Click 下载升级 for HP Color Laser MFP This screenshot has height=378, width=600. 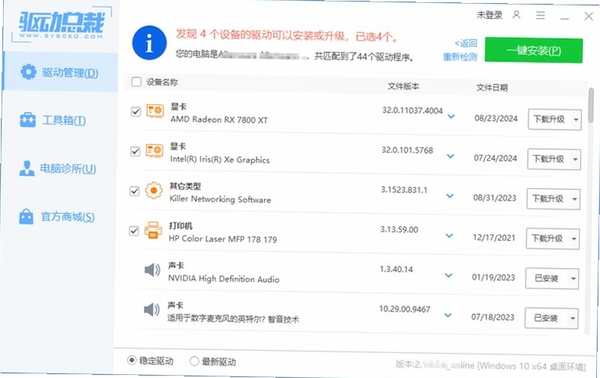547,239
